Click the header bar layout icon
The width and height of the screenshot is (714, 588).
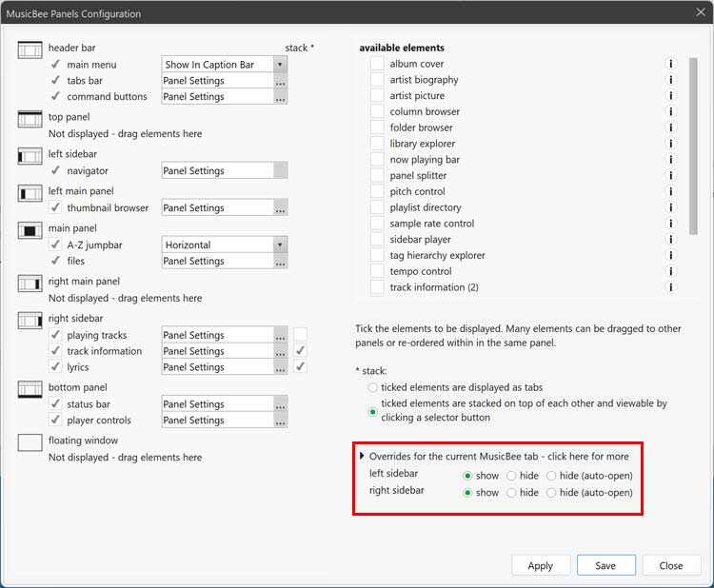[30, 50]
